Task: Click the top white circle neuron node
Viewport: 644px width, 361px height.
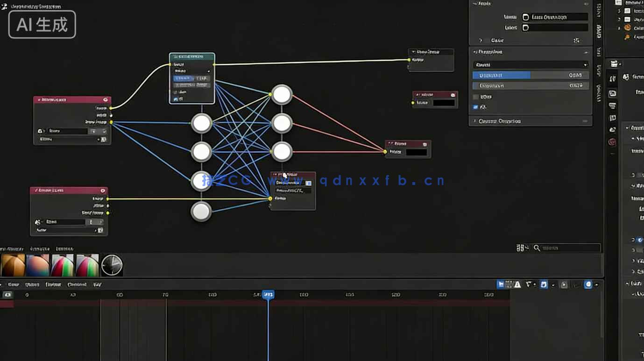Action: coord(282,95)
